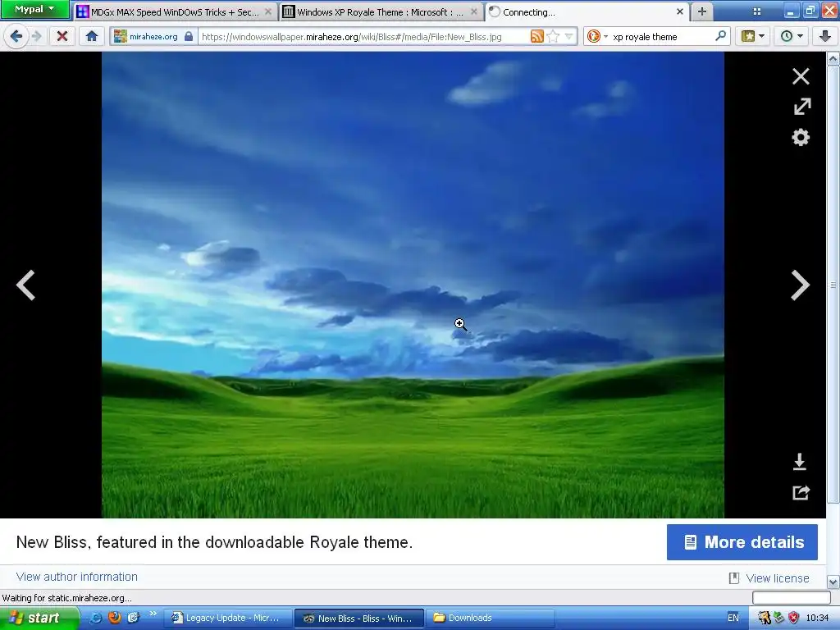Show the previous image
The width and height of the screenshot is (840, 630).
coord(25,285)
